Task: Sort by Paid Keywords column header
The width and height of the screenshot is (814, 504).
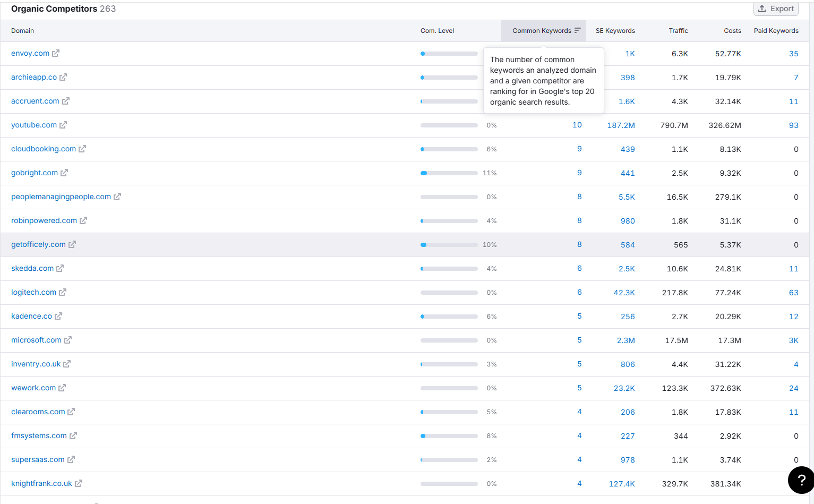Action: coord(776,31)
